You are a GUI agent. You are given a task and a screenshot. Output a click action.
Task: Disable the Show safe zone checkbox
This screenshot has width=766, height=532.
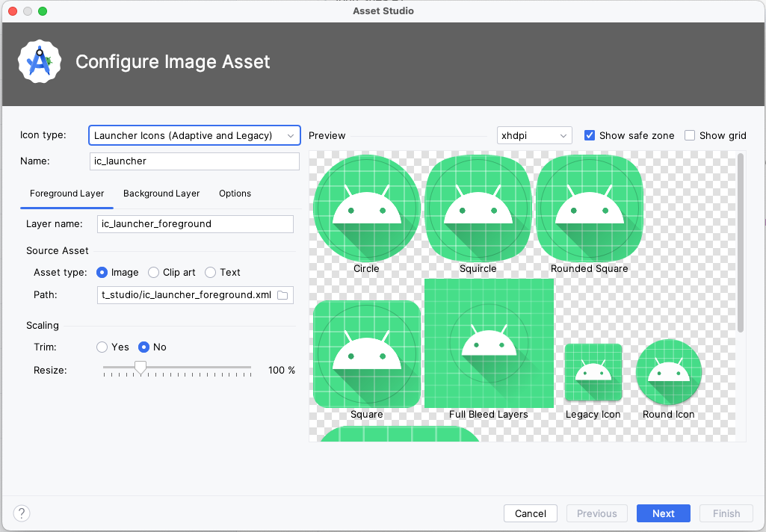point(590,135)
